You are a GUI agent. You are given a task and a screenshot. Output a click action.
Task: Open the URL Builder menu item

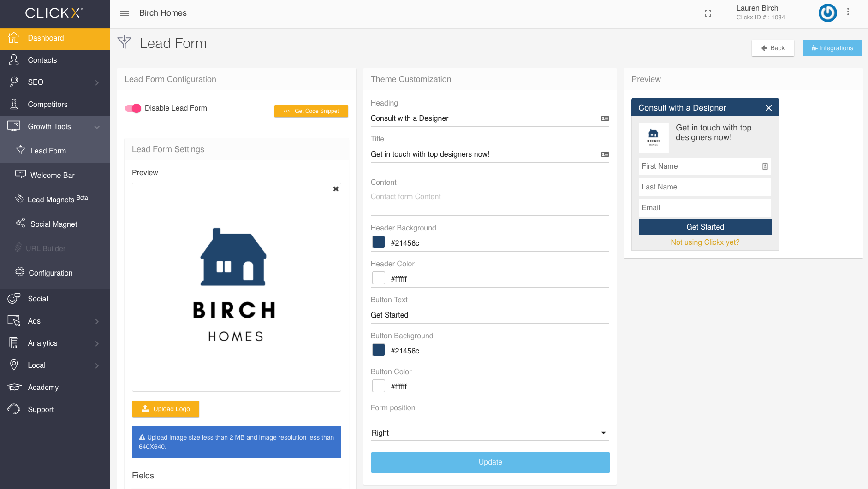(x=55, y=248)
